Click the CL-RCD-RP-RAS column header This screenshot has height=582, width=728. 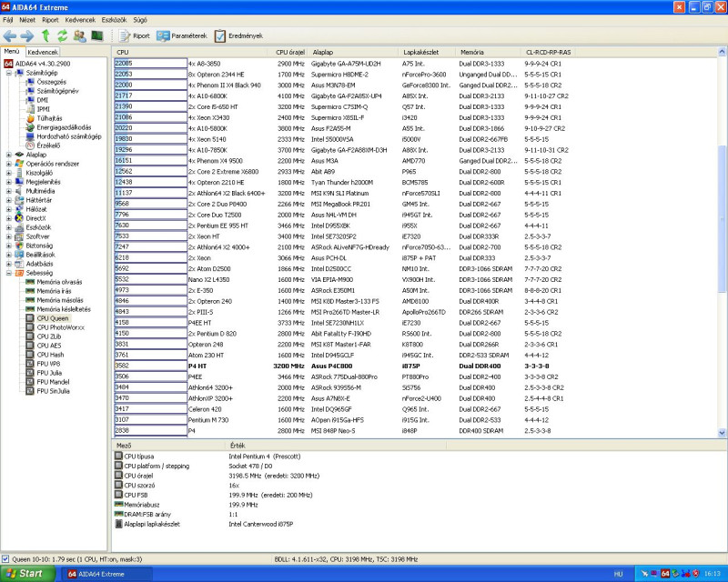tap(549, 53)
